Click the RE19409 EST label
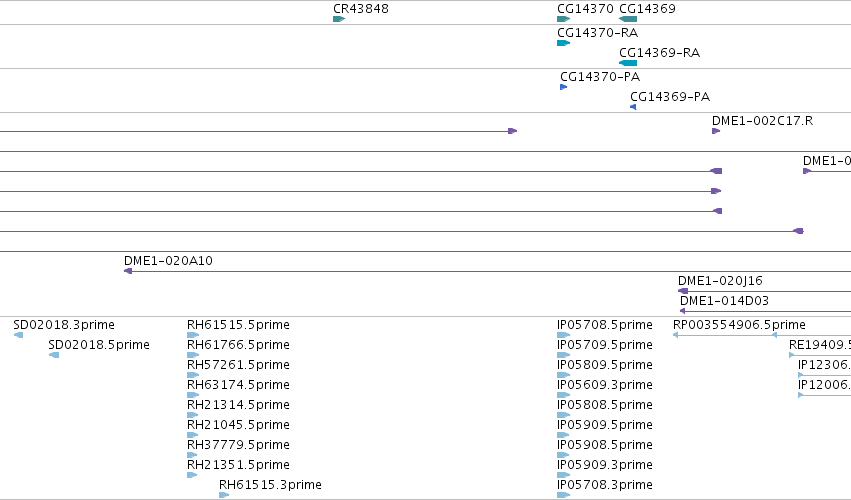This screenshot has width=851, height=500. [x=820, y=345]
